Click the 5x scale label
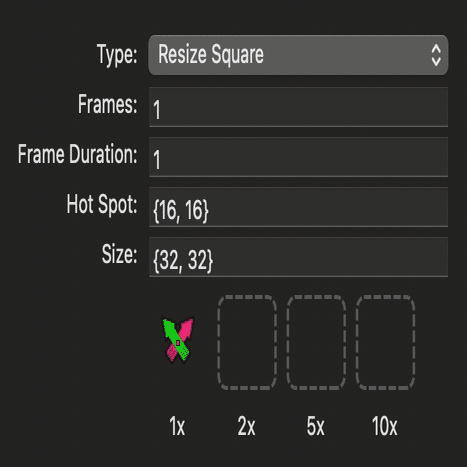The image size is (467, 467). 315,426
